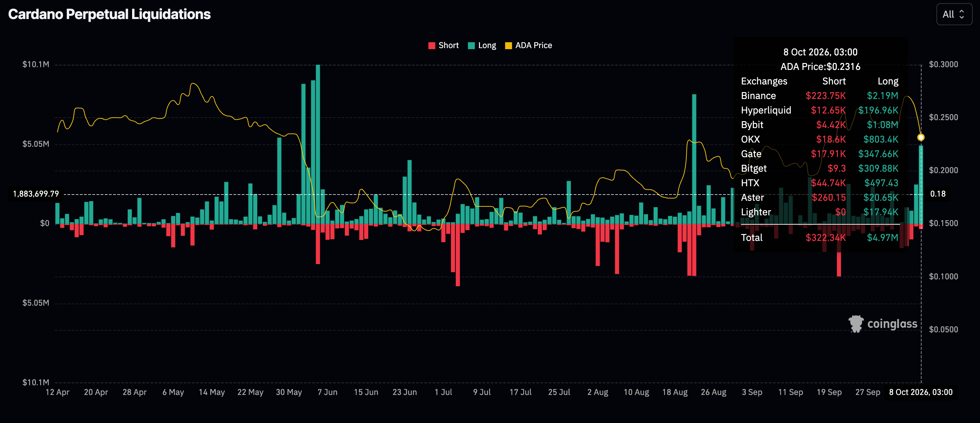
Task: Click the teal Long legend swatch
Action: [471, 46]
